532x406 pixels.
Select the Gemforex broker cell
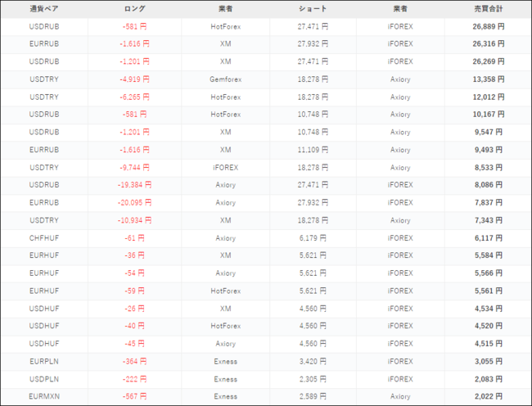(x=225, y=79)
